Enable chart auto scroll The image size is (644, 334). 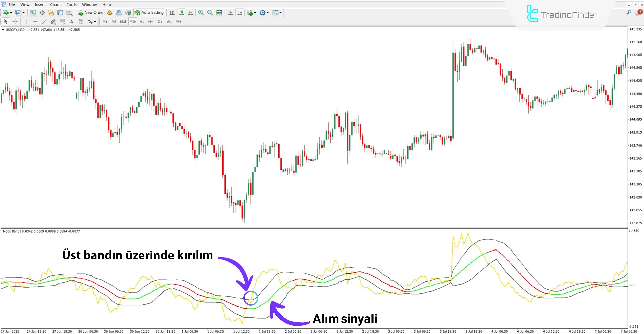click(230, 12)
